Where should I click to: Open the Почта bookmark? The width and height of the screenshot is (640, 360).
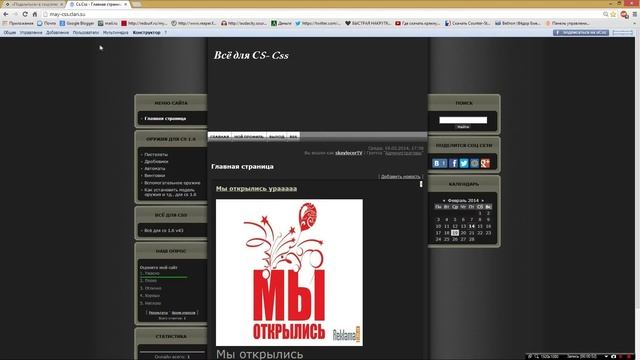coord(46,23)
